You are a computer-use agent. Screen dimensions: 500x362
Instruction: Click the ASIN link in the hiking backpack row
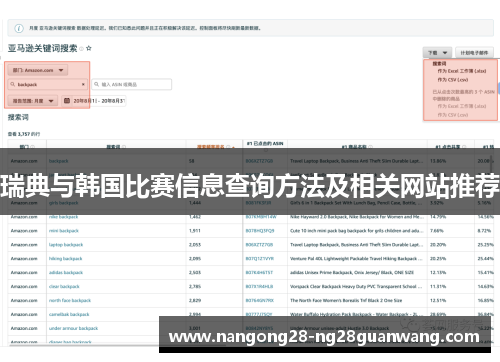pos(260,259)
